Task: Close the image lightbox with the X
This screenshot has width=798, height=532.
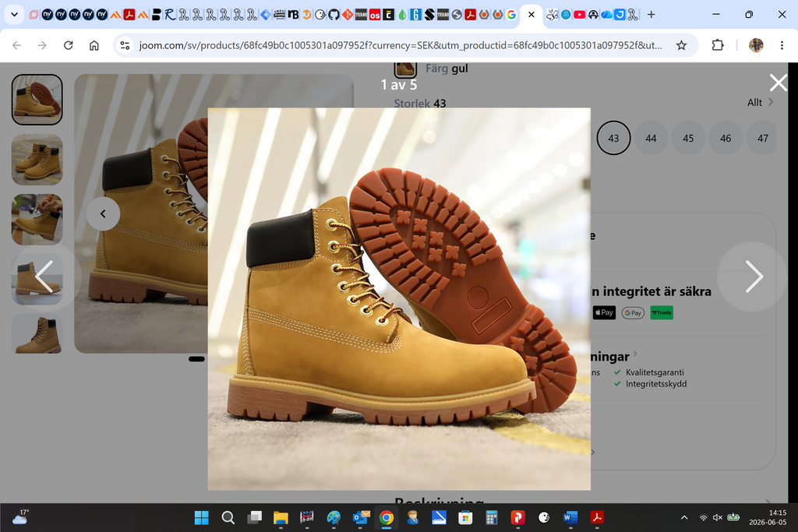Action: tap(779, 83)
